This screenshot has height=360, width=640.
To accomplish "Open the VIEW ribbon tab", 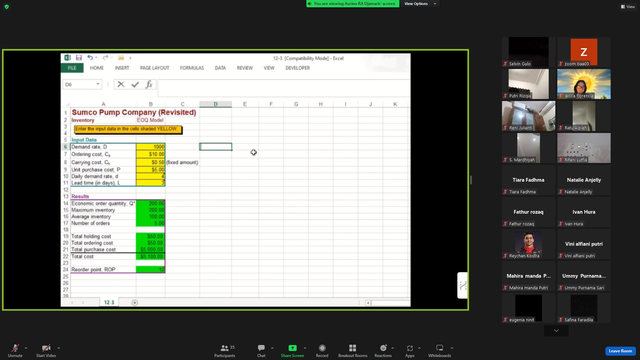I will click(269, 68).
